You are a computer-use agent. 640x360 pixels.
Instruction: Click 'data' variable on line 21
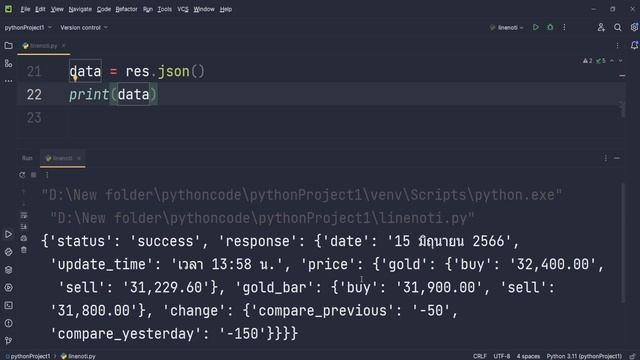pyautogui.click(x=85, y=71)
